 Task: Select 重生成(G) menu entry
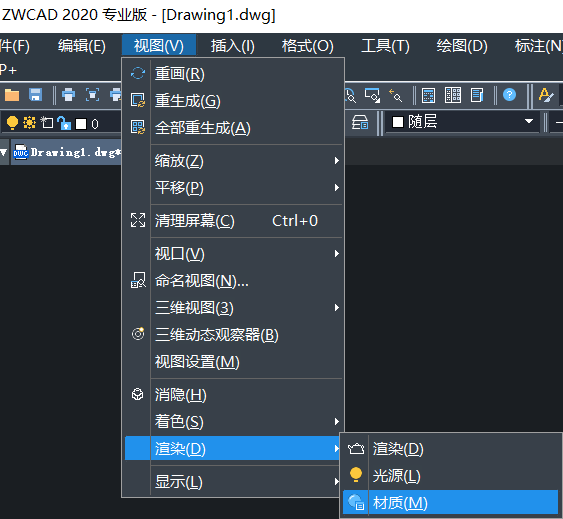(233, 101)
